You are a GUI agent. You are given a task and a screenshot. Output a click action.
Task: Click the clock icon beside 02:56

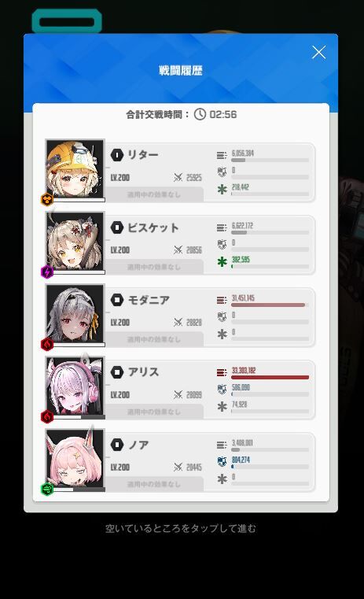[200, 114]
